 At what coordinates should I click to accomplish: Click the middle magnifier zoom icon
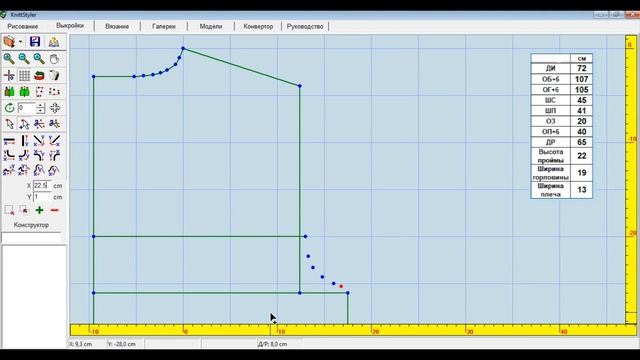coord(24,59)
